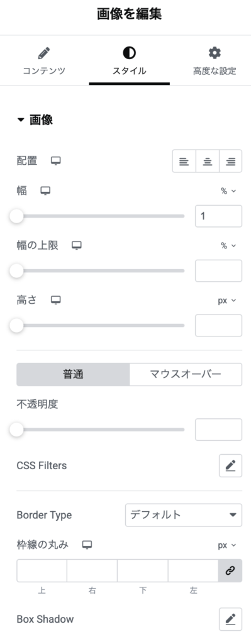Image resolution: width=251 pixels, height=644 pixels.
Task: Align image left with the left alignment icon
Action: 184,161
